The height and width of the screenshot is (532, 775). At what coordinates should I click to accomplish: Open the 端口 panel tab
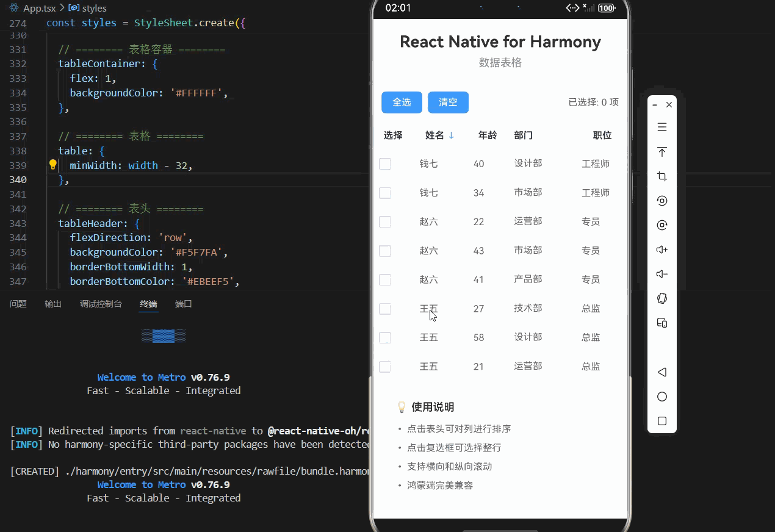tap(184, 304)
